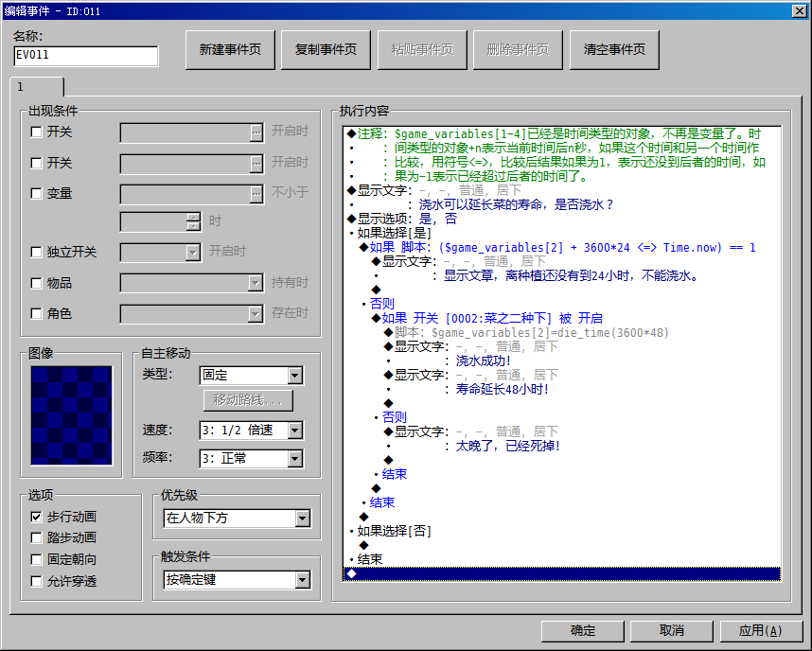The height and width of the screenshot is (651, 812).
Task: Select the 显示选项: 是, 否 command
Action: point(562,220)
